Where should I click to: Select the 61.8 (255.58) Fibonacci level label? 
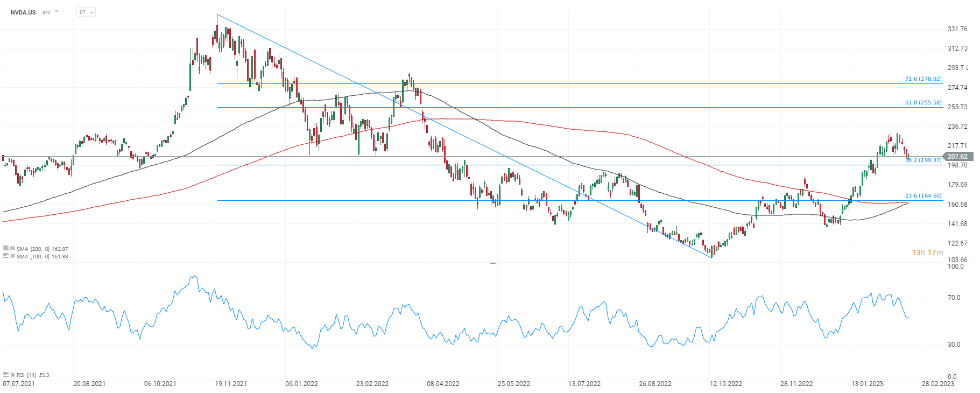click(x=923, y=102)
